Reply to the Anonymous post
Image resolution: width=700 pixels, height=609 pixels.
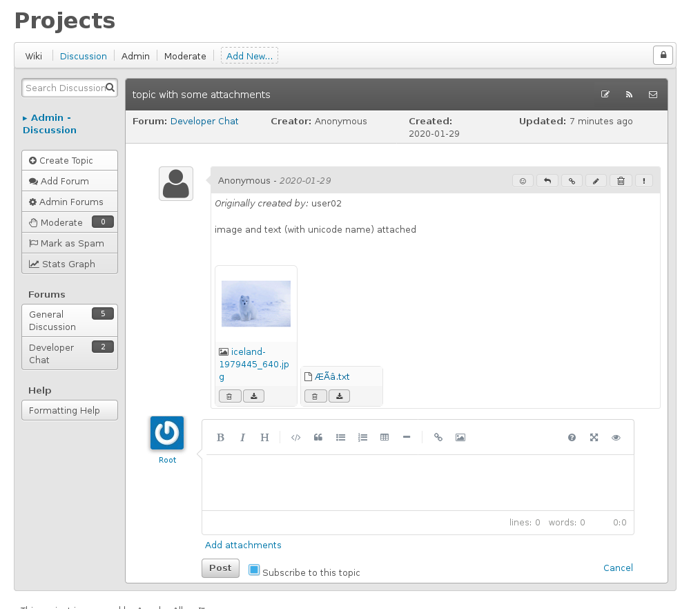click(547, 181)
